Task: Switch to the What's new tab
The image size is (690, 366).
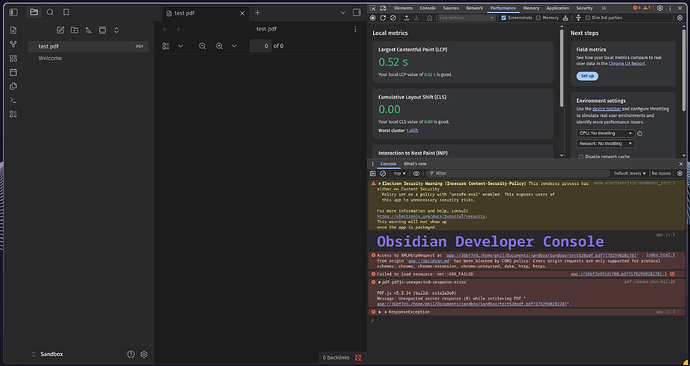Action: [415, 164]
